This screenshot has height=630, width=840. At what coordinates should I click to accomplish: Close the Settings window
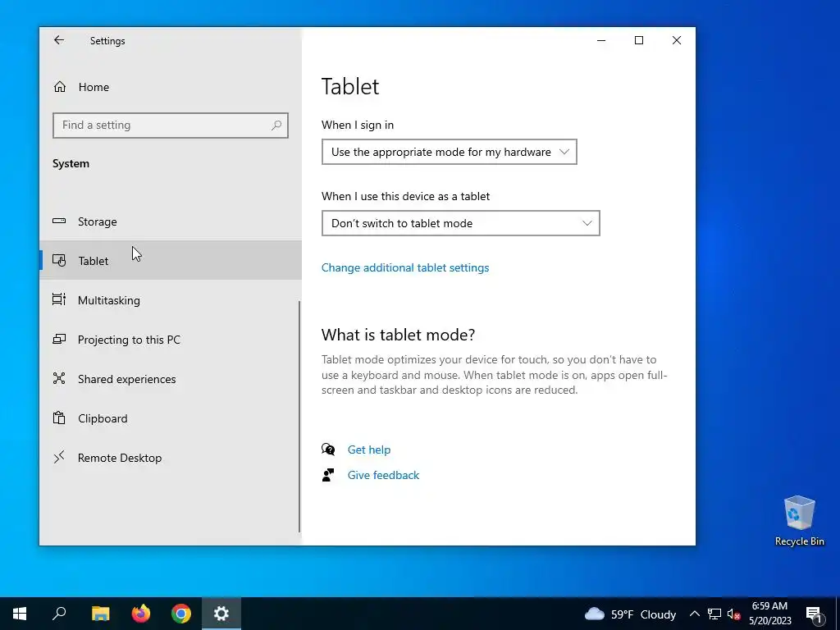tap(677, 40)
